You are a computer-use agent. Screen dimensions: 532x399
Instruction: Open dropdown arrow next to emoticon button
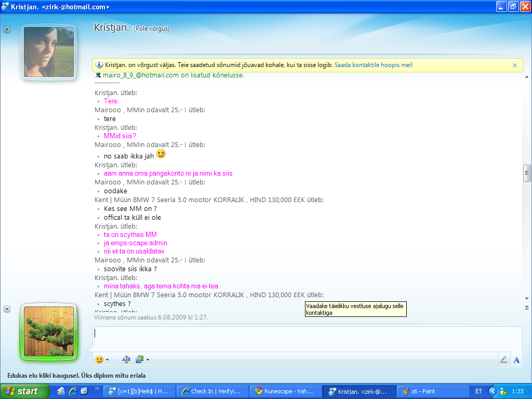107,360
